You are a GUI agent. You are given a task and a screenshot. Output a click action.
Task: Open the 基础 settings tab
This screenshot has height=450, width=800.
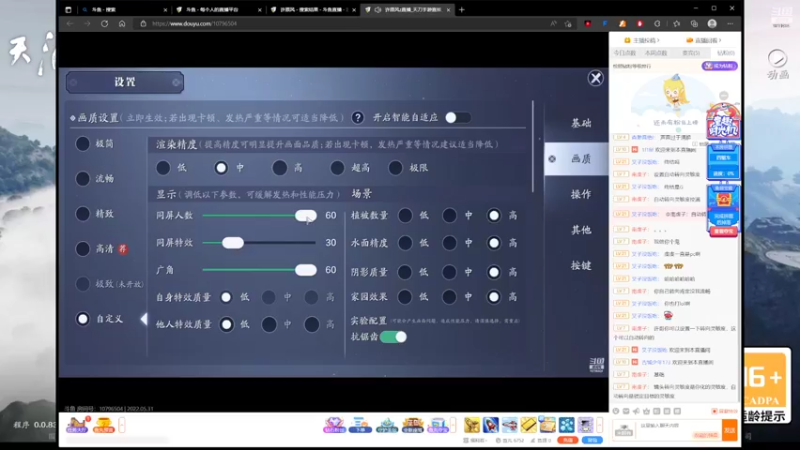click(x=581, y=123)
